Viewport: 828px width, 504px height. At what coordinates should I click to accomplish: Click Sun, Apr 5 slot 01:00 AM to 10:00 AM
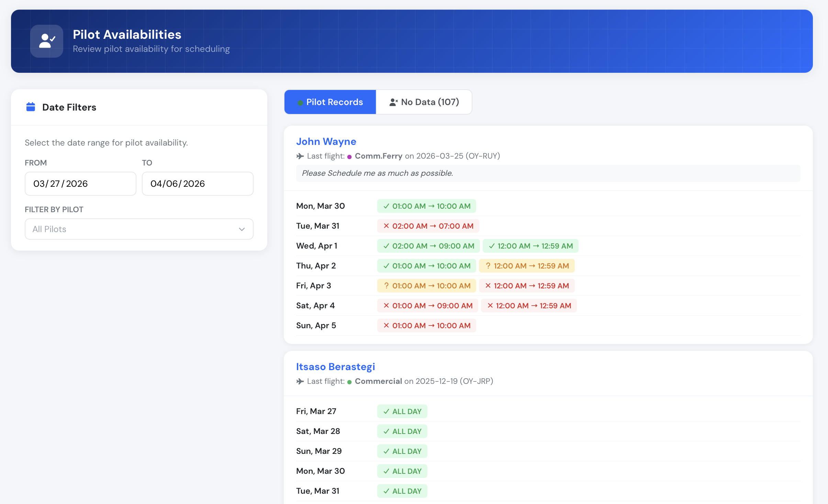pyautogui.click(x=426, y=325)
